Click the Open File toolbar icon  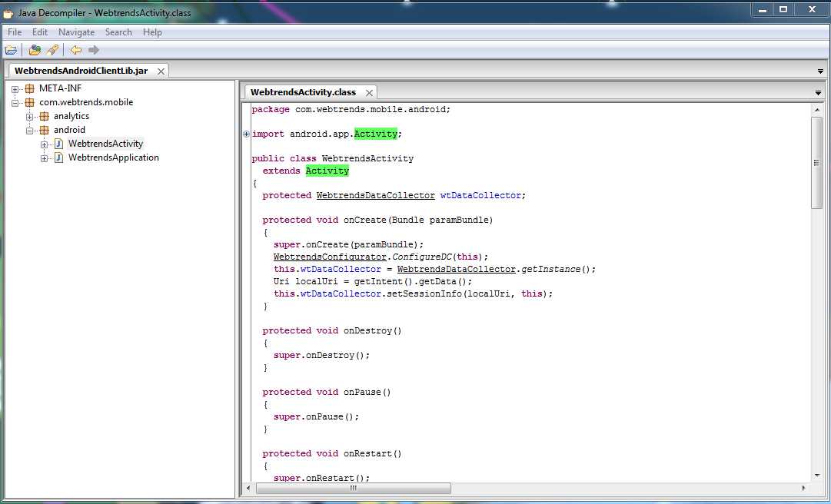pyautogui.click(x=11, y=50)
